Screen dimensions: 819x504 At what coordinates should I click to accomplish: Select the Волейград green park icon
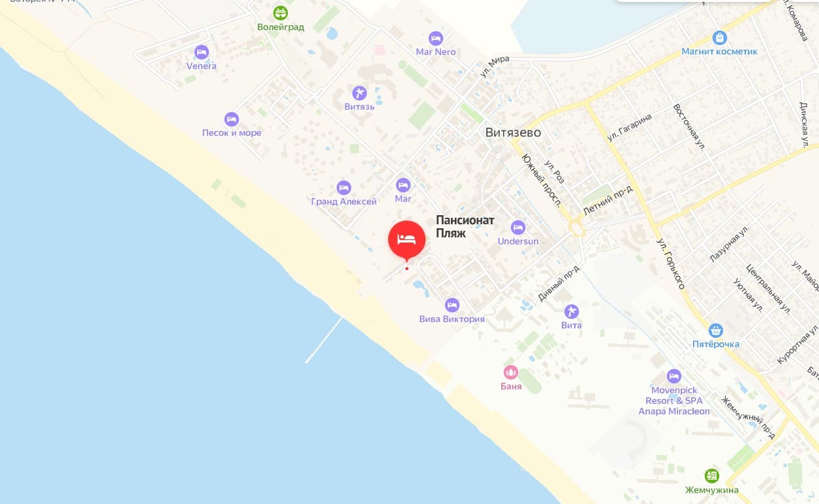click(281, 12)
